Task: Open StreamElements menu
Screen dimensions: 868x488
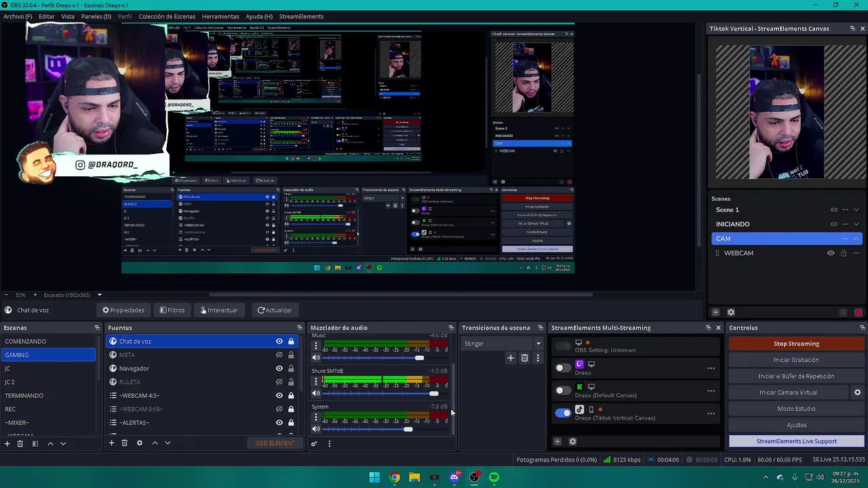Action: coord(301,16)
